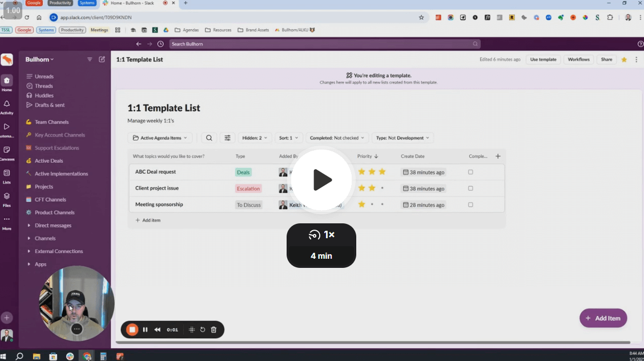Open the Bullhorn workspace dropdown
The image size is (644, 361).
tap(39, 59)
